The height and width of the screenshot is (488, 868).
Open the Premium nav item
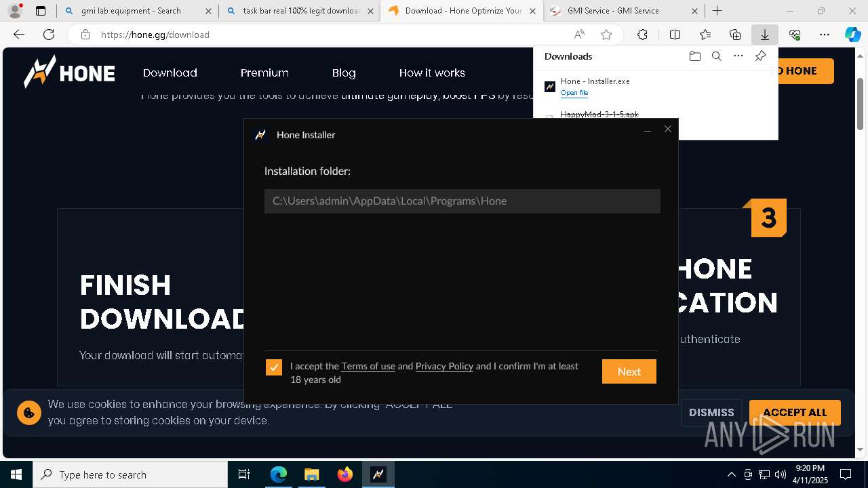click(264, 73)
